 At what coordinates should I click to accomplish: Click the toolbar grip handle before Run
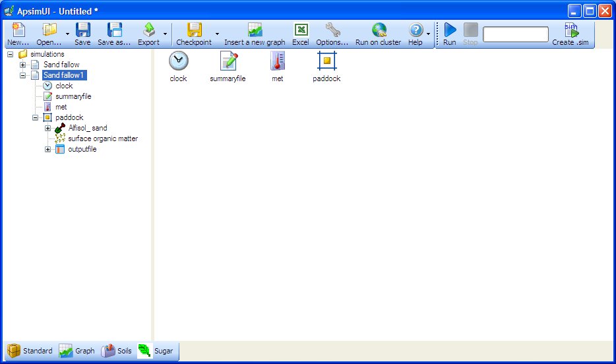point(437,34)
